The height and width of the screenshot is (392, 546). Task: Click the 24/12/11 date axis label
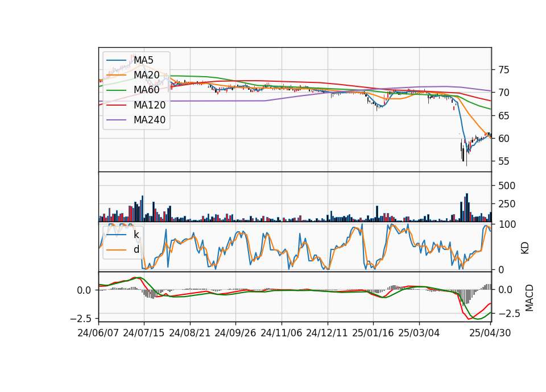click(x=327, y=333)
